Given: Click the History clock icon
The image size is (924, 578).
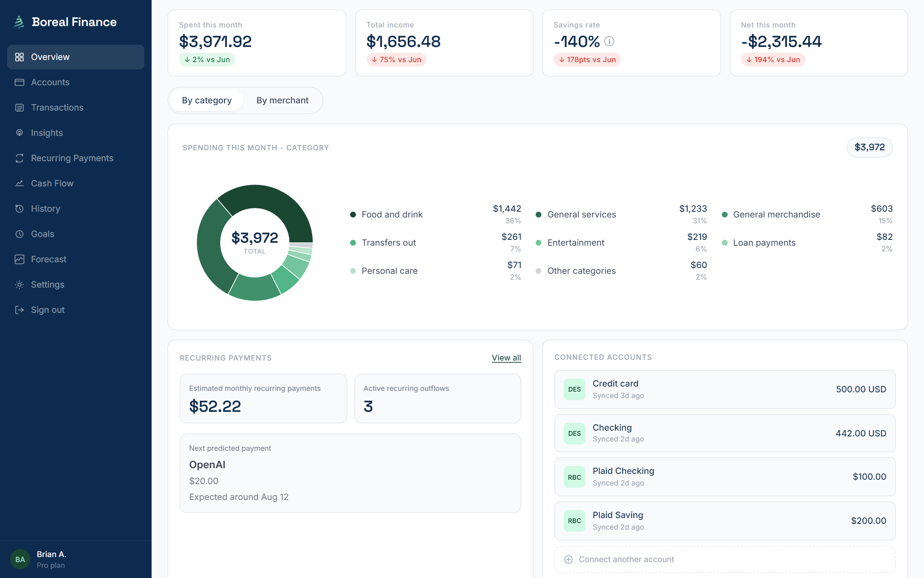Looking at the screenshot, I should tap(19, 208).
